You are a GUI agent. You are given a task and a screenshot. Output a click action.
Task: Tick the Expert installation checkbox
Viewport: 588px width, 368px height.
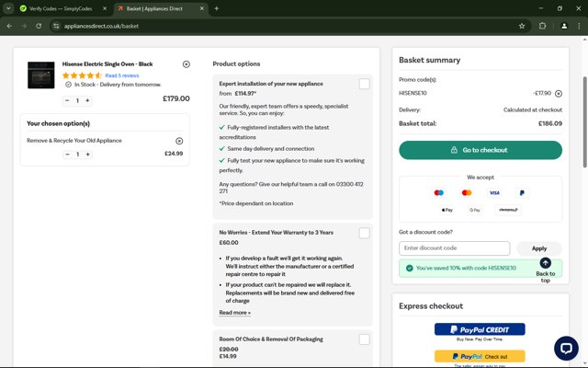pyautogui.click(x=364, y=84)
